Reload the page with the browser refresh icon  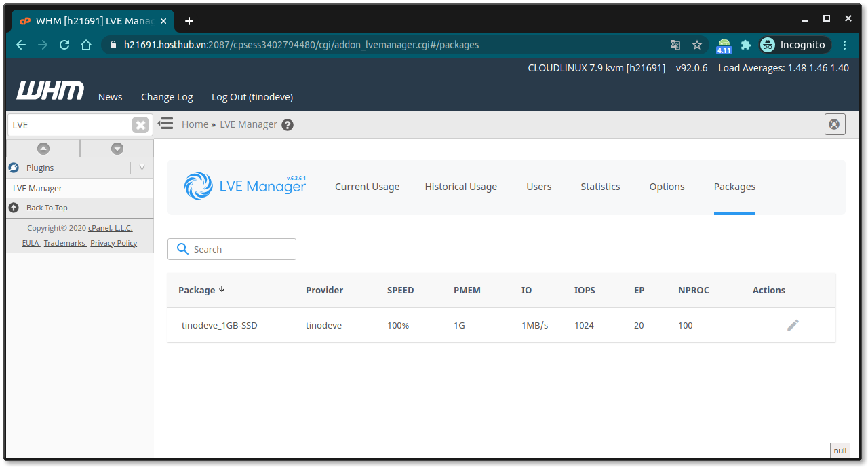click(64, 45)
